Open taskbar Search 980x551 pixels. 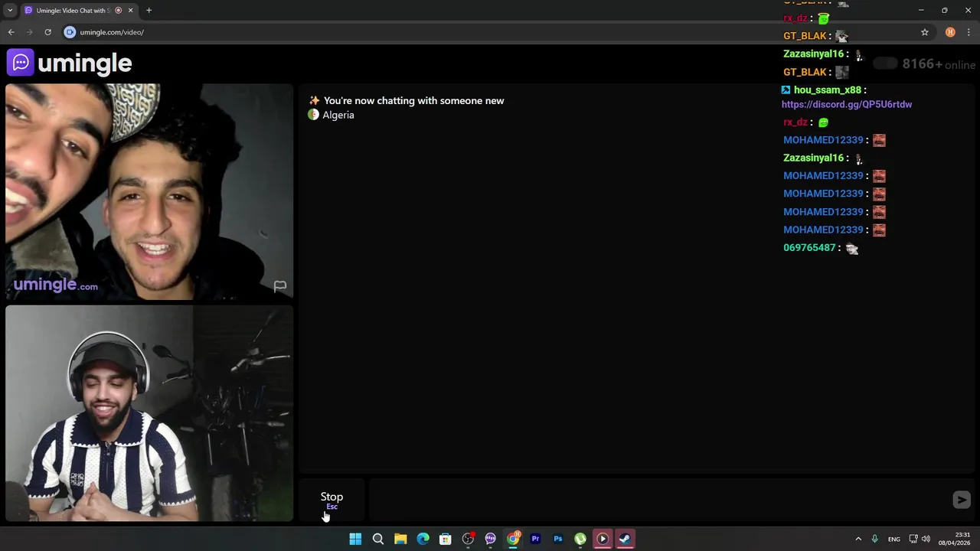378,539
